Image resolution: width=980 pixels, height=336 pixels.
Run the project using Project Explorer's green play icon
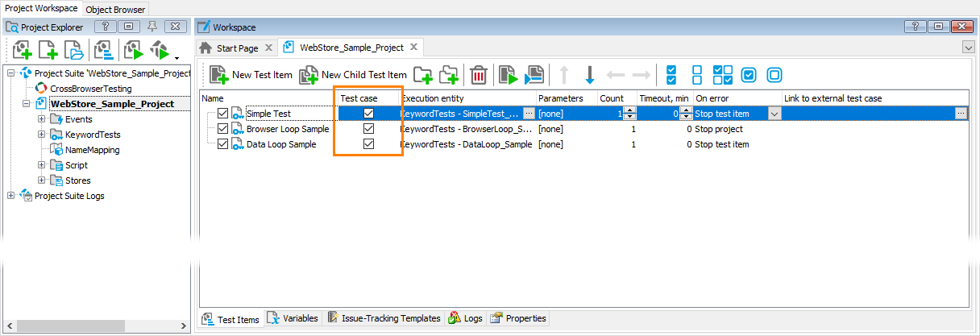(133, 51)
